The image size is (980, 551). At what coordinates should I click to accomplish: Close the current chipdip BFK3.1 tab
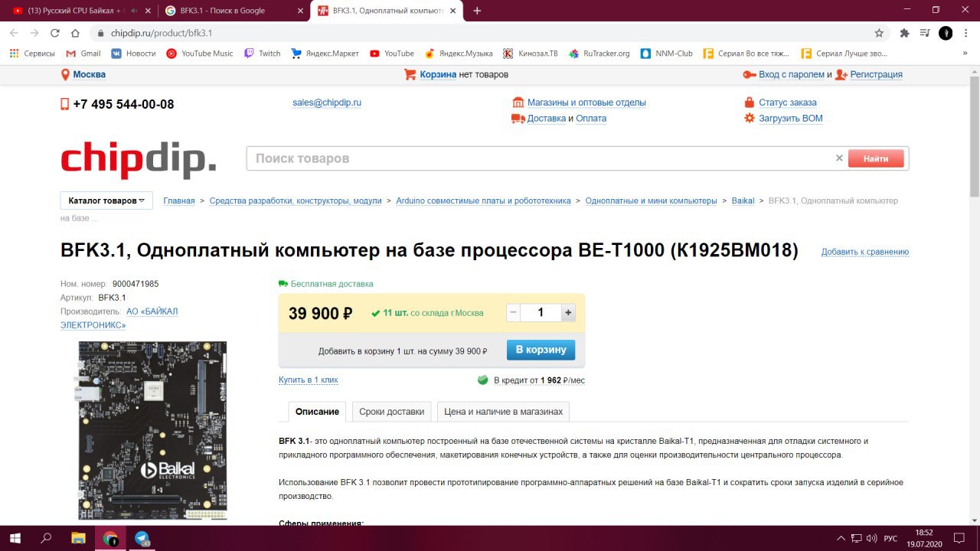[x=453, y=11]
